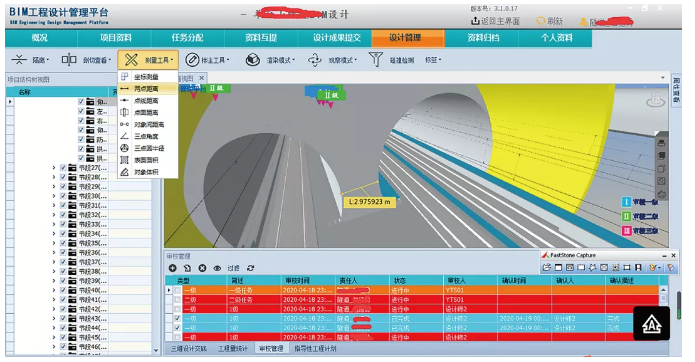Click the 返回主界面 button
The image size is (695, 362).
tap(495, 21)
